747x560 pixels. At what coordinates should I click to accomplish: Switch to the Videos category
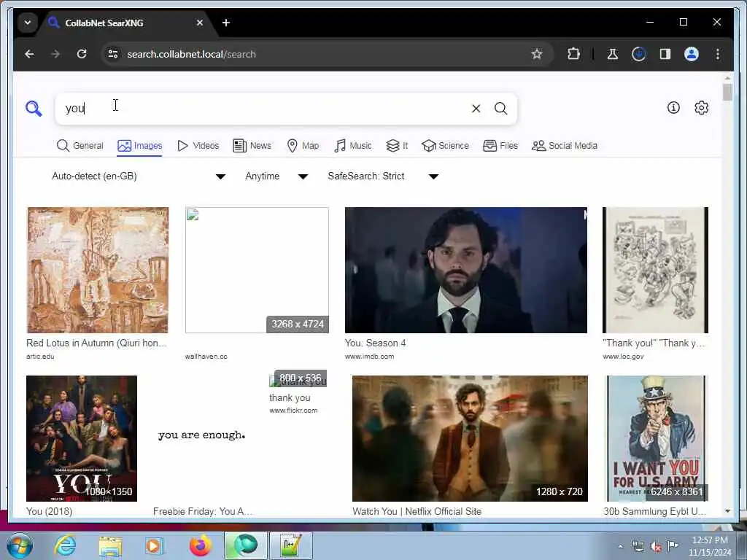tap(198, 146)
